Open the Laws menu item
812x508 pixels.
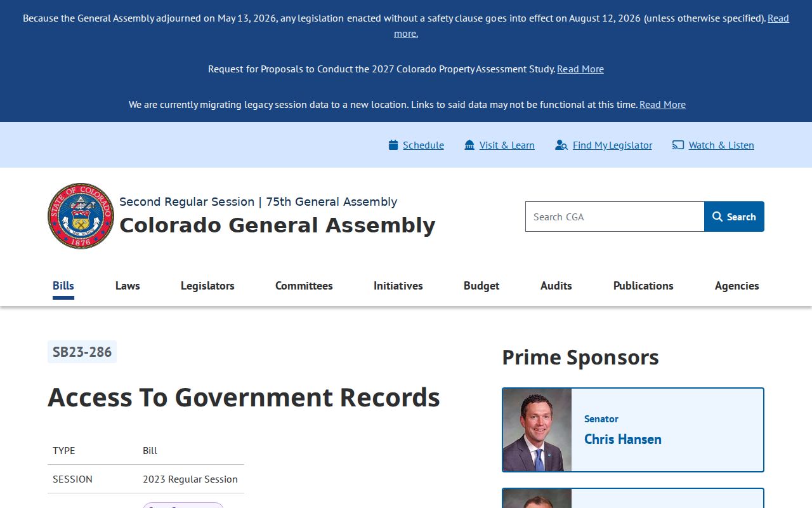pyautogui.click(x=128, y=286)
